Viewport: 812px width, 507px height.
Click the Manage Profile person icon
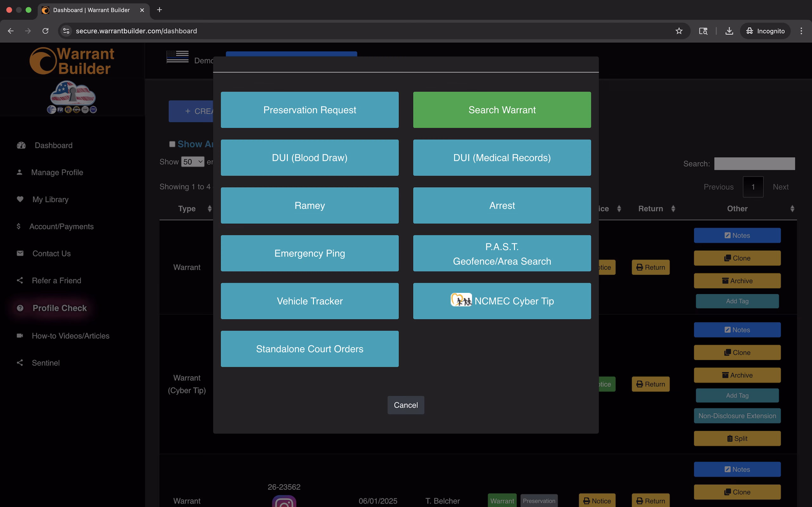click(x=19, y=172)
